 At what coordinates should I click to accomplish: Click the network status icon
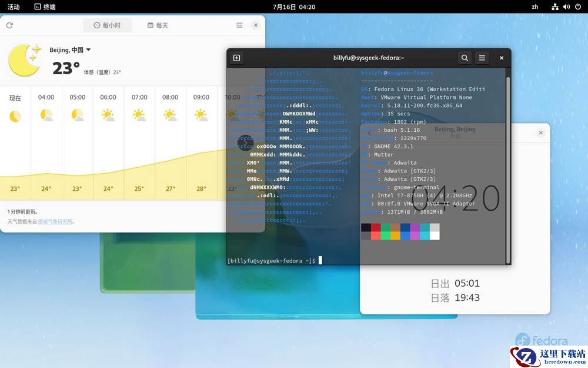point(555,6)
